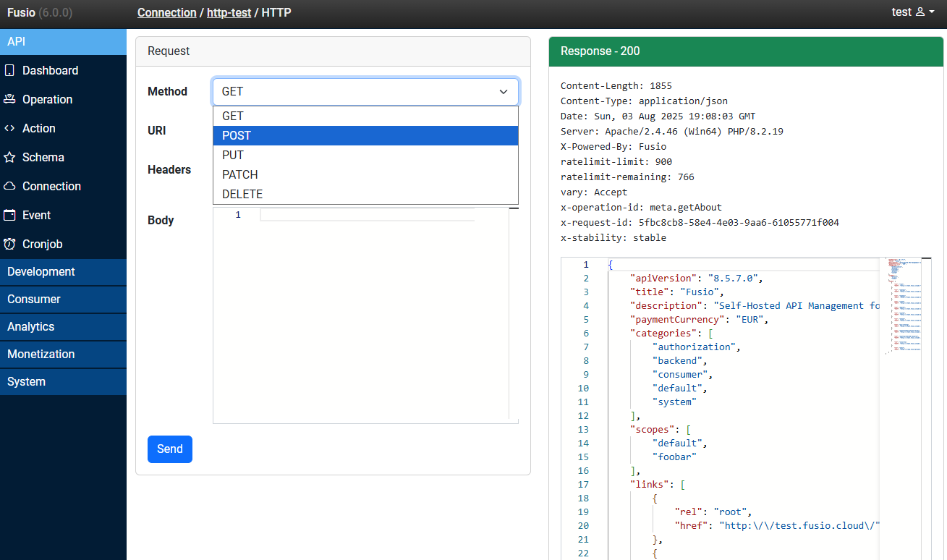The height and width of the screenshot is (560, 947).
Task: Click the Content-Length: 1855 header line
Action: (x=616, y=85)
